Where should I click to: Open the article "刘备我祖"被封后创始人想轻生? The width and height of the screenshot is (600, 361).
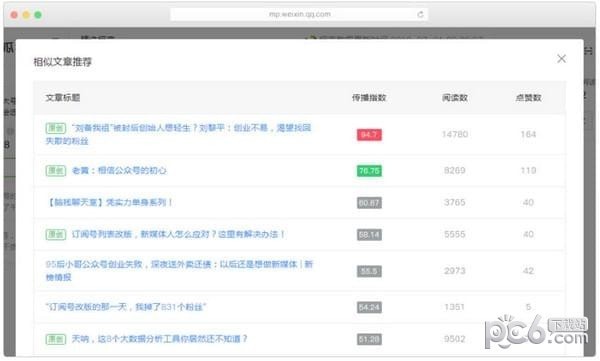(x=178, y=134)
